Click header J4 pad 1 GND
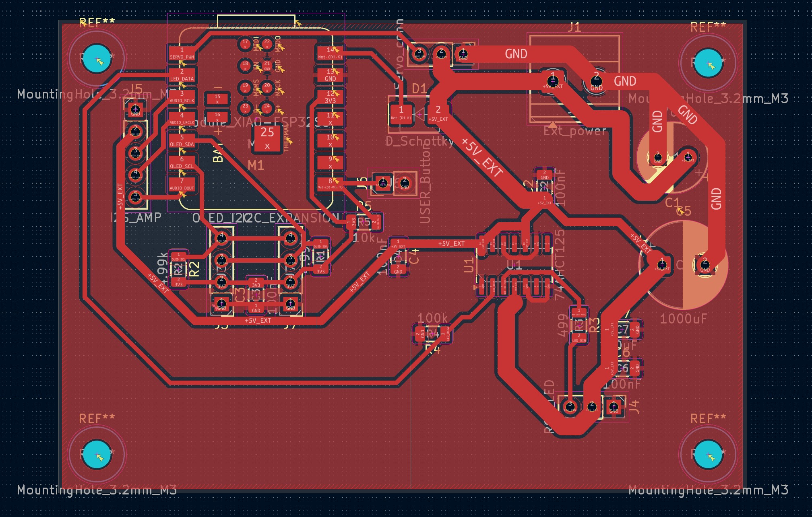This screenshot has height=517, width=812. click(x=614, y=406)
